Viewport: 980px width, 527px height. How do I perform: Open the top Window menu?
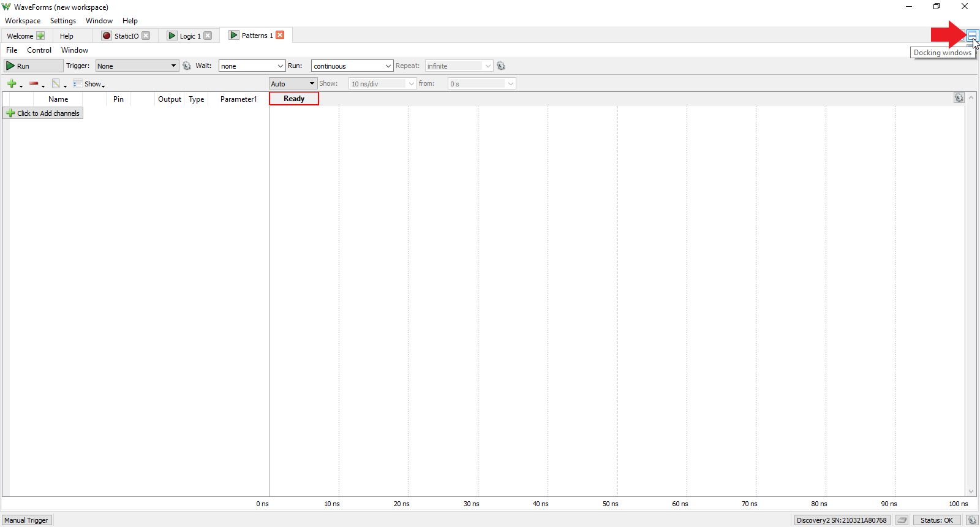point(99,21)
